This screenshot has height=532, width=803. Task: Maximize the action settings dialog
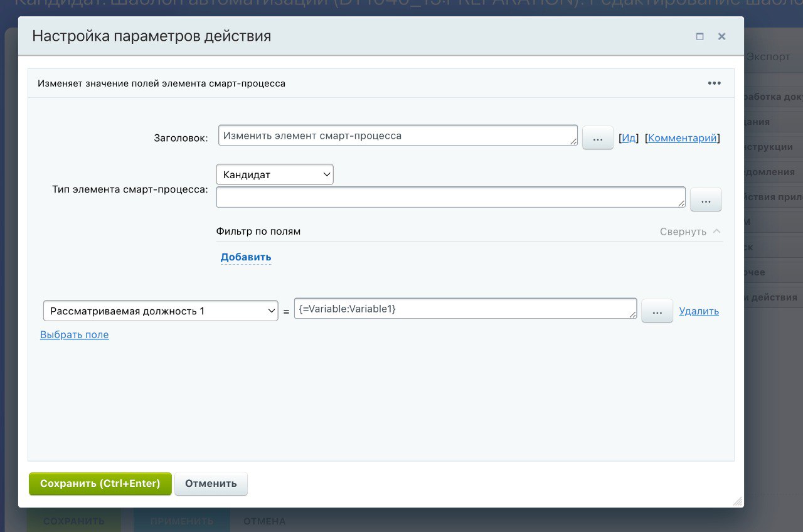pos(699,36)
